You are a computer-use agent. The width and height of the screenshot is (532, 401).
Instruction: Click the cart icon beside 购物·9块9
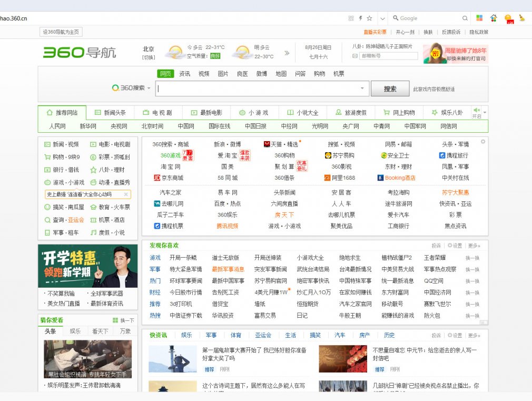point(47,157)
